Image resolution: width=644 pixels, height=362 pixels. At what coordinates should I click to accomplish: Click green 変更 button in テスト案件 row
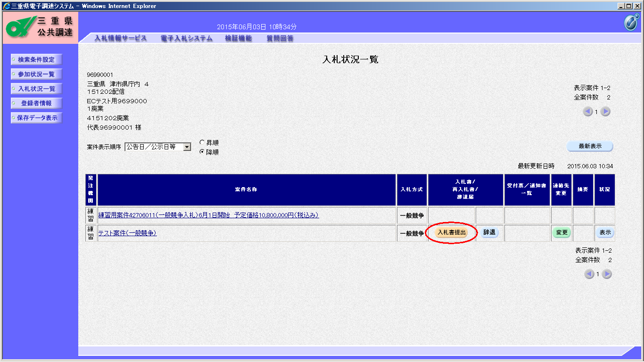pos(561,233)
